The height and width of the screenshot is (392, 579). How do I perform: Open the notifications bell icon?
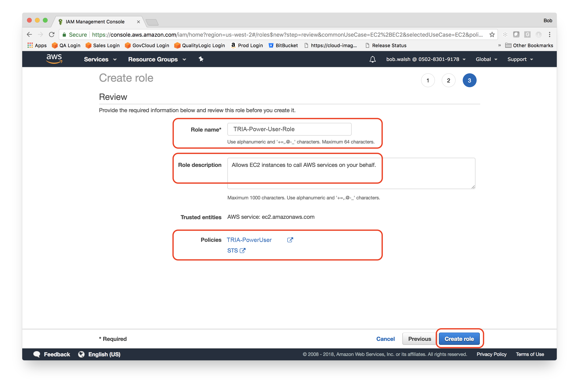tap(372, 59)
